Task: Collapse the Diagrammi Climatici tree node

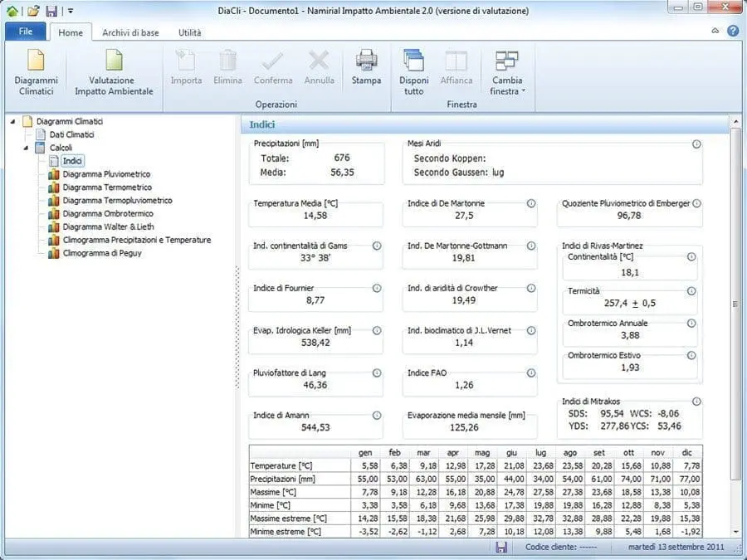Action: click(x=14, y=122)
